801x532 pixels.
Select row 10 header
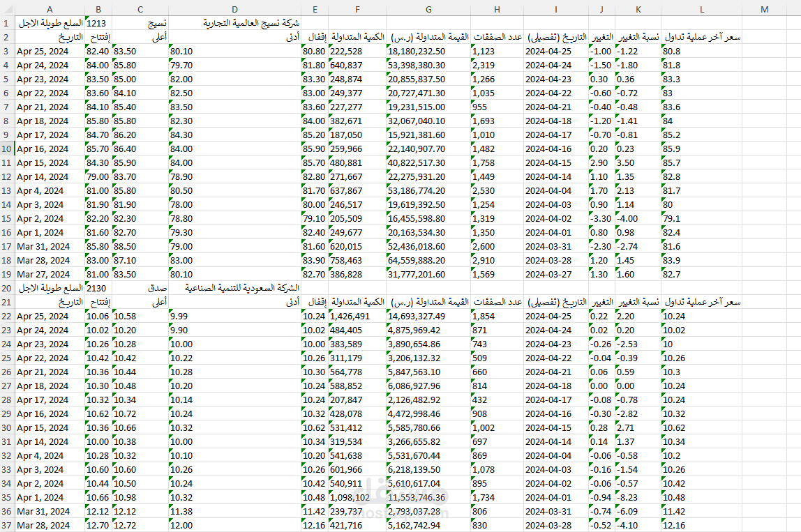coord(7,149)
